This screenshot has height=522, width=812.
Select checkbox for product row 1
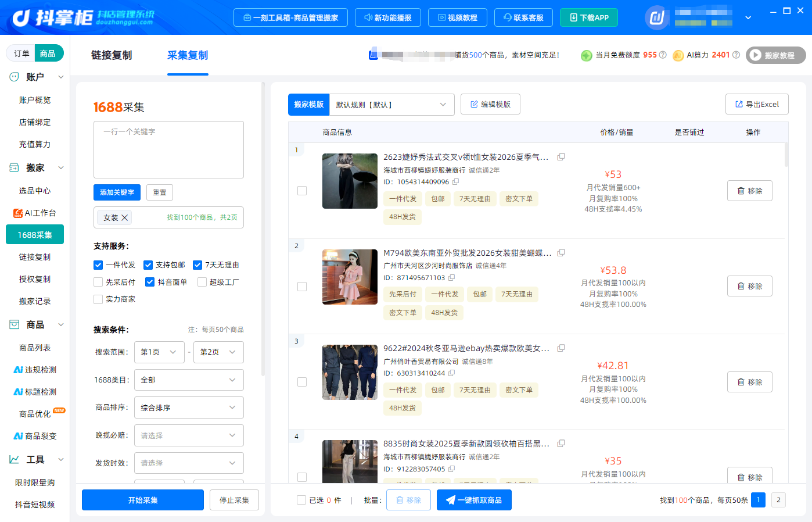(302, 191)
